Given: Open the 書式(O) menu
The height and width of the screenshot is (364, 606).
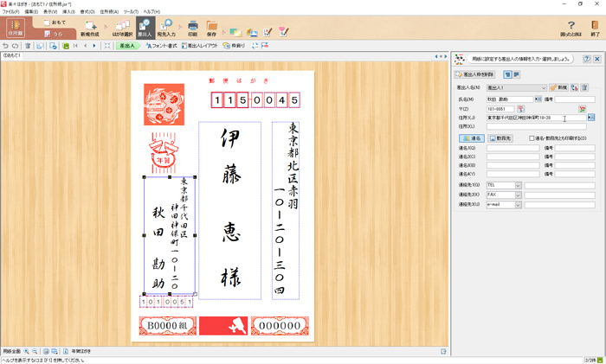Looking at the screenshot, I should click(x=87, y=11).
